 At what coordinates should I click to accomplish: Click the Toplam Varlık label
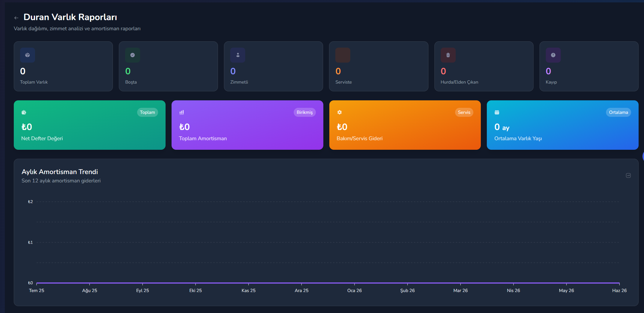tap(34, 82)
